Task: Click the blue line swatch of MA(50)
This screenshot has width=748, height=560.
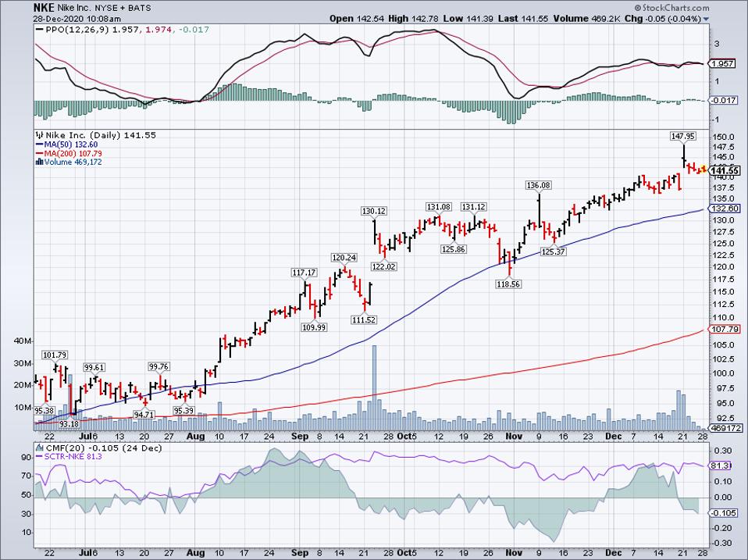Action: (40, 144)
